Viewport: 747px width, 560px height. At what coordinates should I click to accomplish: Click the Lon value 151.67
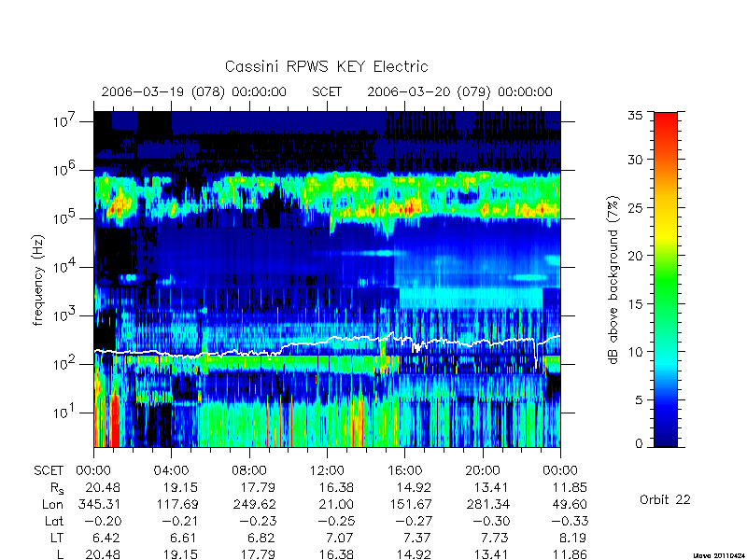tap(411, 504)
